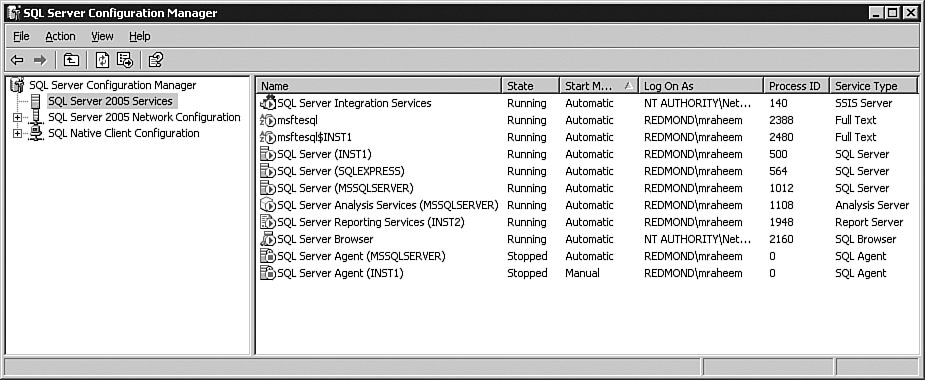Select SQL Server 2005 Services tree item
Viewport: 925px width, 380px height.
110,101
